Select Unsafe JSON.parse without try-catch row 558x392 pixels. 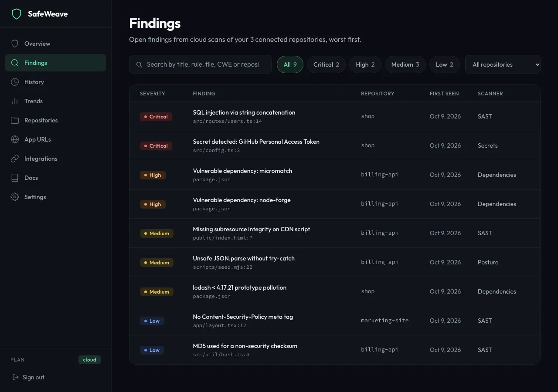tap(335, 262)
